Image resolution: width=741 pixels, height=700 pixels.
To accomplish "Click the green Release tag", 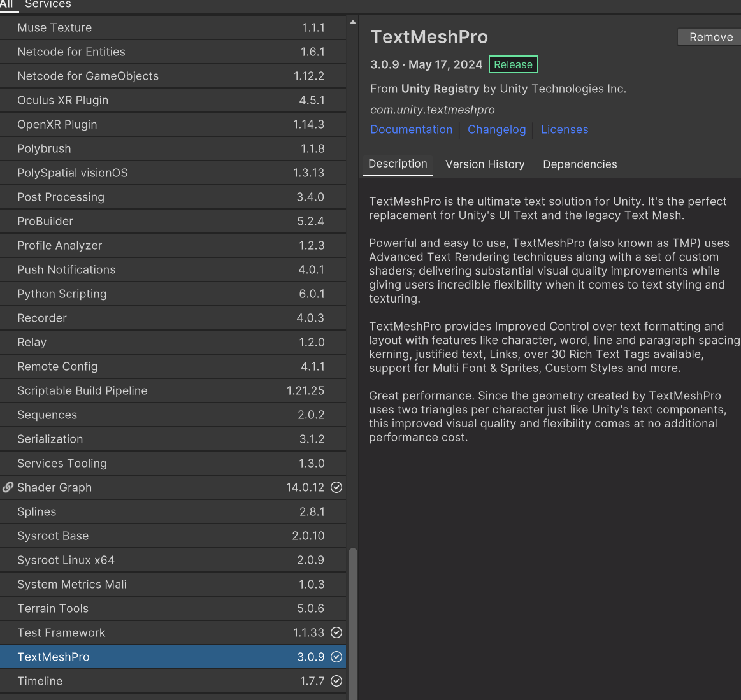I will coord(513,64).
